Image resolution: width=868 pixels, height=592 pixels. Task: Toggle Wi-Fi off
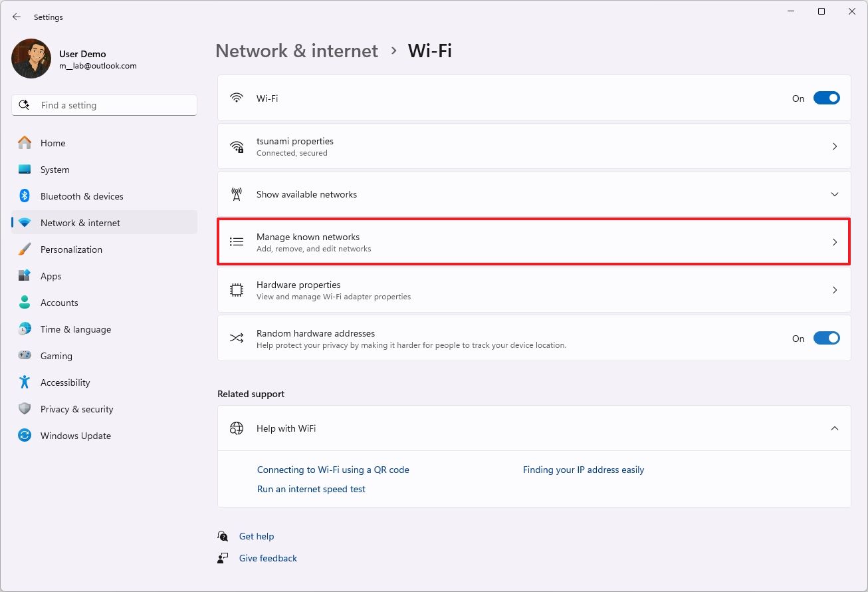826,98
